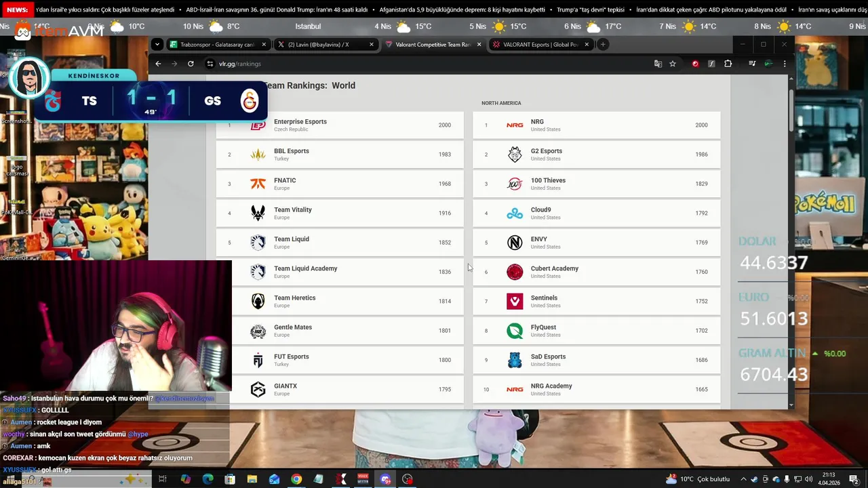The width and height of the screenshot is (868, 488).
Task: Open the volume control in tray
Action: (x=808, y=479)
